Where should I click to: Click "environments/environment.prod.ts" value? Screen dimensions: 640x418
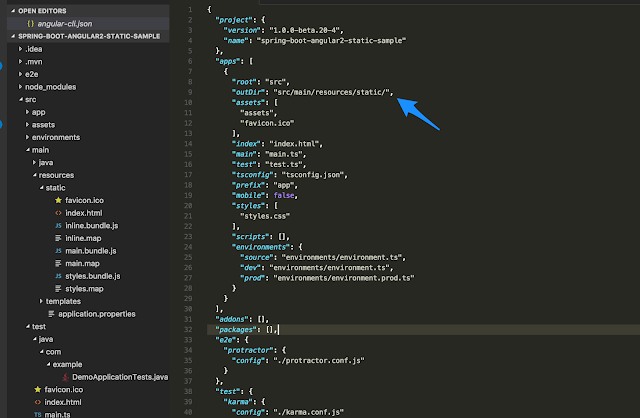tap(344, 278)
